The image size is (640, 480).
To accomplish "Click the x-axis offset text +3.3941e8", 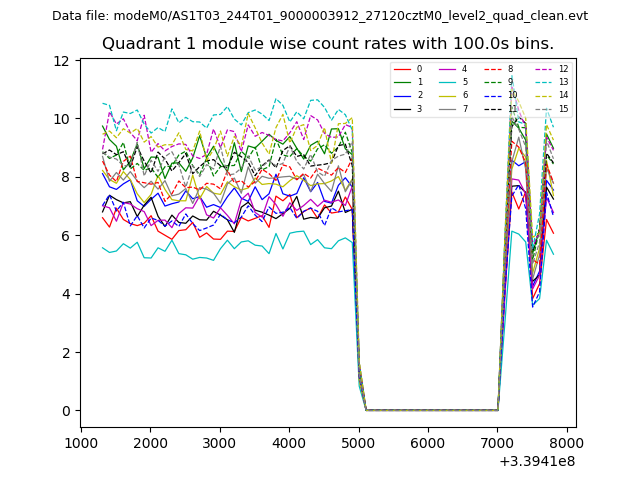I will point(535,461).
